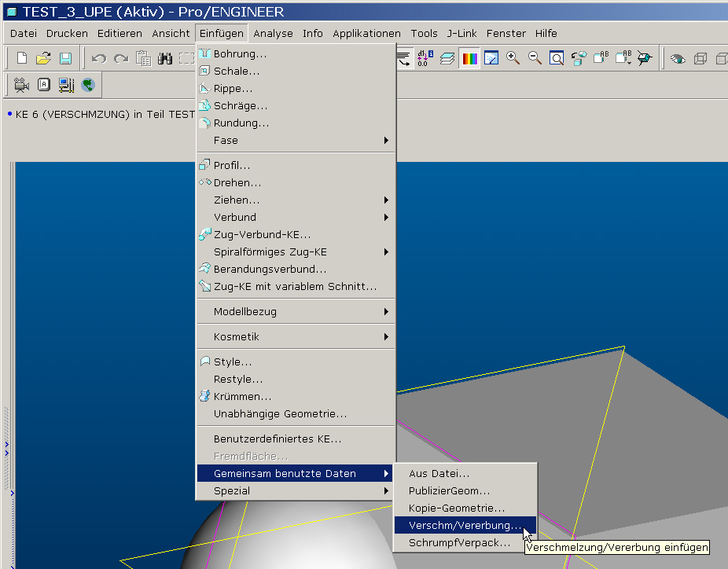Image resolution: width=728 pixels, height=569 pixels.
Task: Expand the Modellbezug submenu
Action: coord(296,311)
